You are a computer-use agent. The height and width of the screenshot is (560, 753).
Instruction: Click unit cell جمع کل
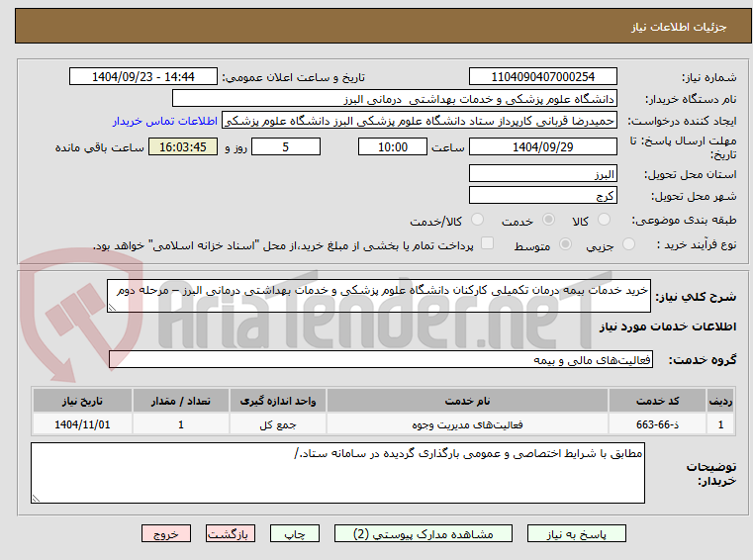[278, 424]
